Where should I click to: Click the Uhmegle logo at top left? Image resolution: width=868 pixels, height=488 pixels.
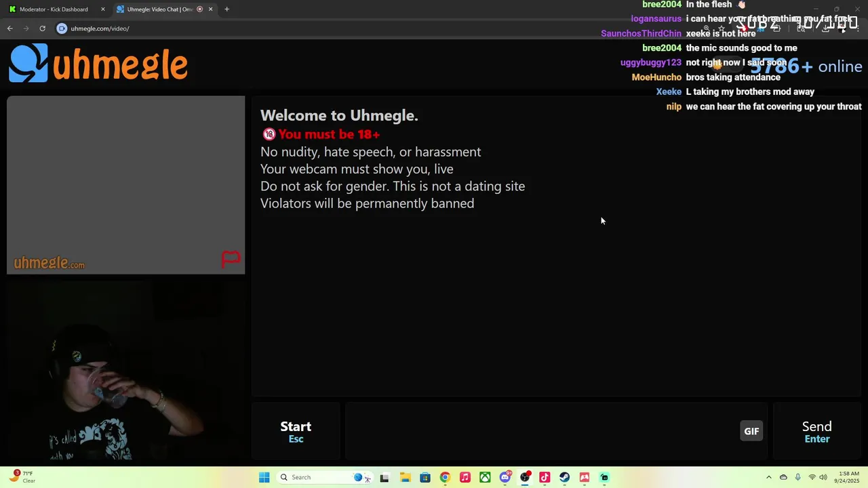pos(98,64)
